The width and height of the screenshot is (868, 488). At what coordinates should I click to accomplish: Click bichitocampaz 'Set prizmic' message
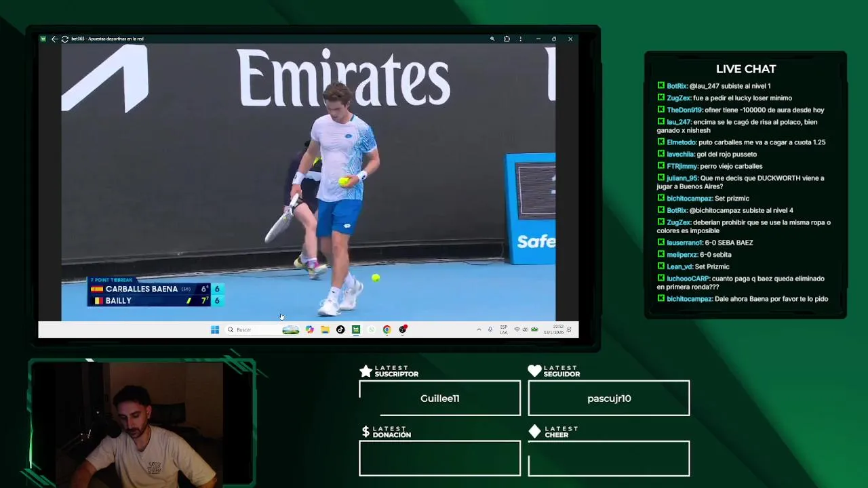click(703, 199)
